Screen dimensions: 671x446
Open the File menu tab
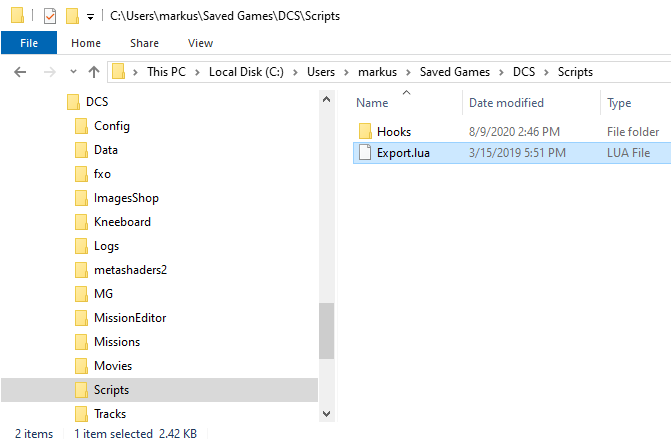tap(29, 43)
